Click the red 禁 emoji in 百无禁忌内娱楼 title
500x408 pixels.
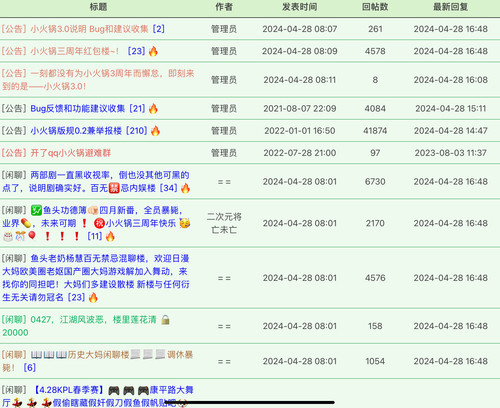[x=114, y=188]
